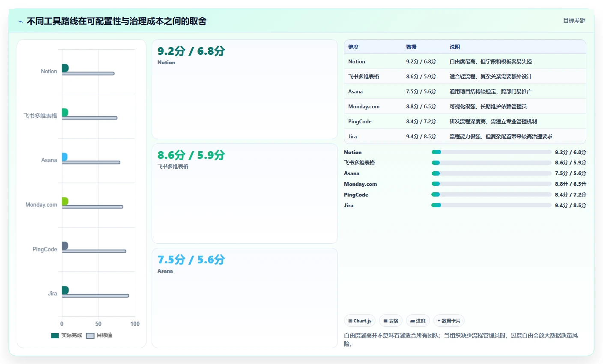This screenshot has height=364, width=603.
Task: Toggle the 实际完成 legend swatch
Action: point(55,335)
